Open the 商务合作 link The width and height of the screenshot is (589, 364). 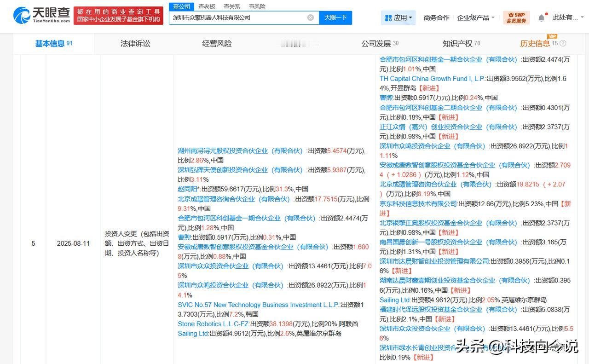[436, 17]
